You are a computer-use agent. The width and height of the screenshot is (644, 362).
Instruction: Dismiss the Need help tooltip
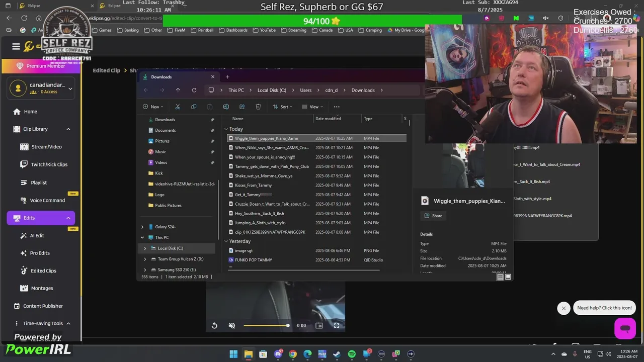point(563,308)
